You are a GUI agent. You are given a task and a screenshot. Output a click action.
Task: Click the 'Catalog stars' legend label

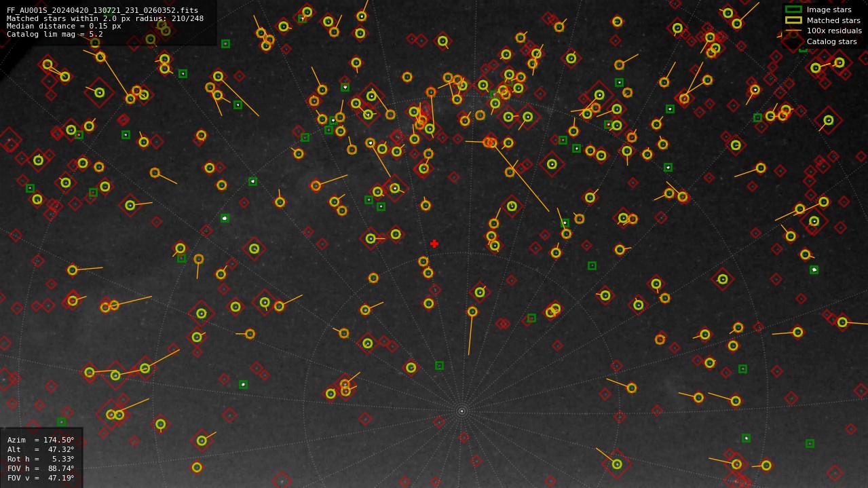coord(831,41)
